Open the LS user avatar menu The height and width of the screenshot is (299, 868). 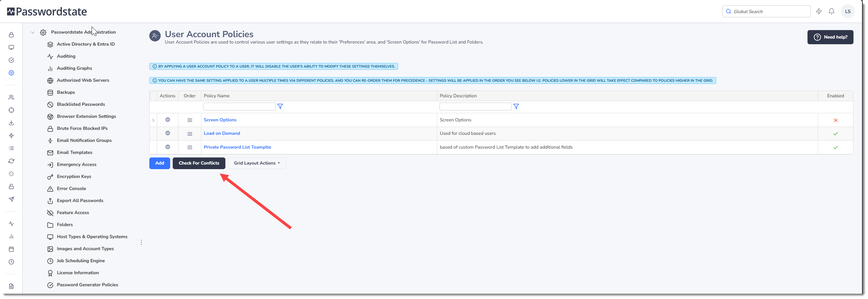point(848,11)
